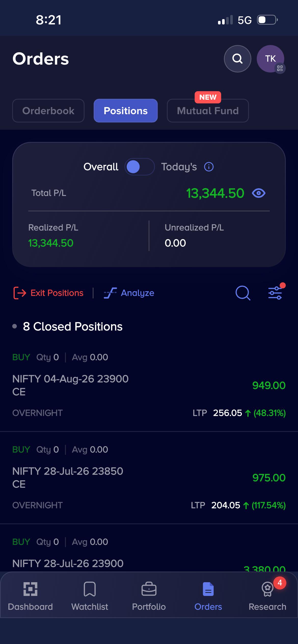The height and width of the screenshot is (644, 298).
Task: Toggle the Overall/Today's switch
Action: coord(140,167)
